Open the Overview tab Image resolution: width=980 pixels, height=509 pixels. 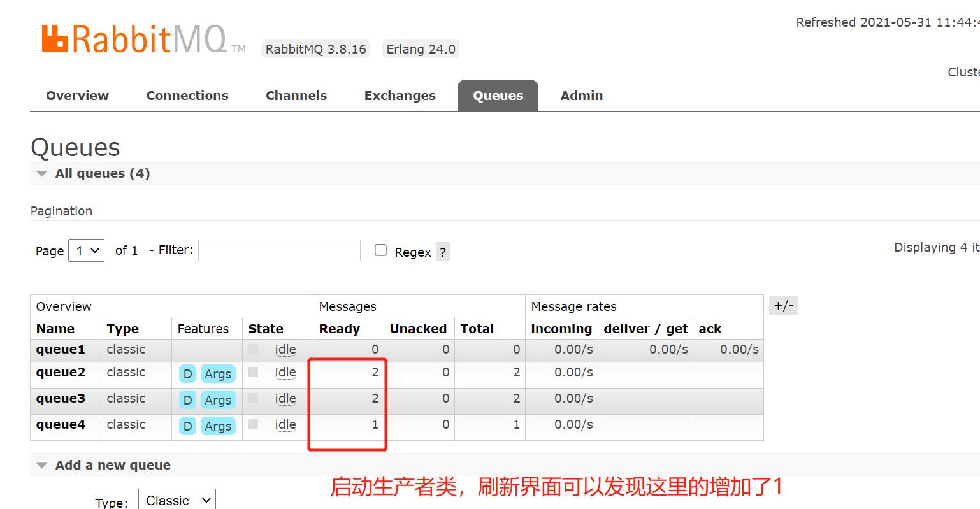[77, 96]
